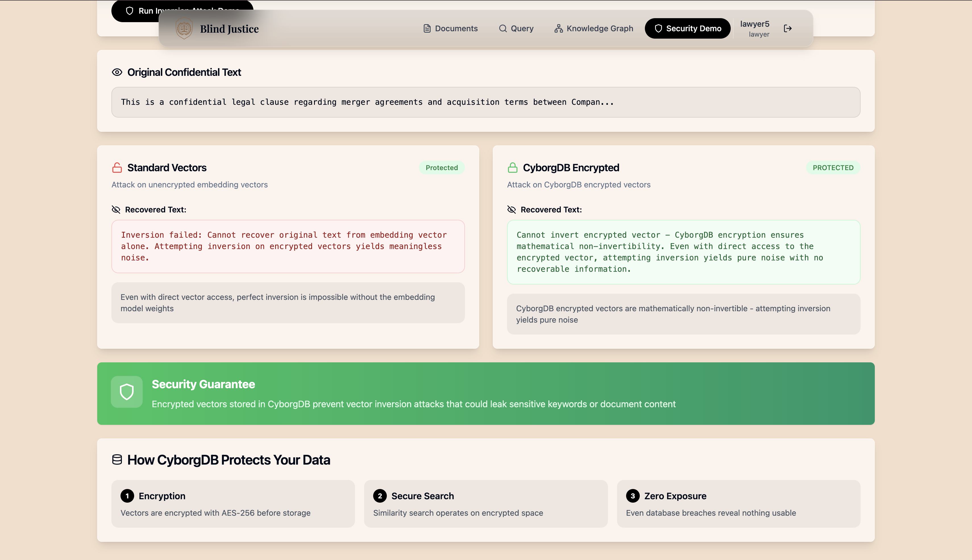This screenshot has width=972, height=560.
Task: Click the database icon beside How CyborgDB Protects
Action: [x=117, y=460]
